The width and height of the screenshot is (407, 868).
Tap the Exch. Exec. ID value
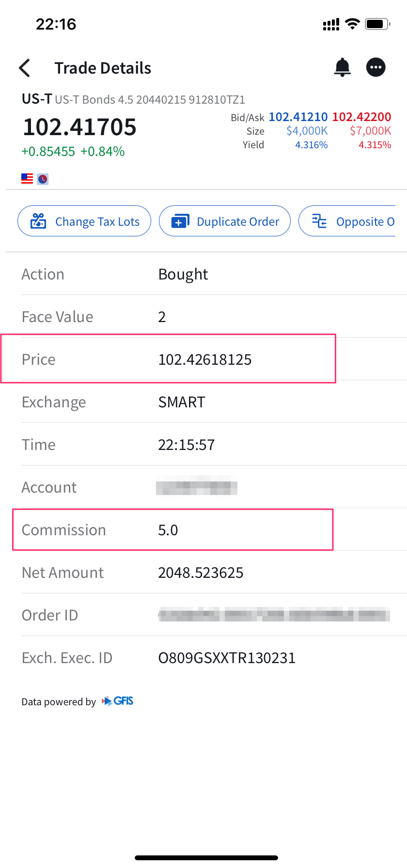coord(227,658)
